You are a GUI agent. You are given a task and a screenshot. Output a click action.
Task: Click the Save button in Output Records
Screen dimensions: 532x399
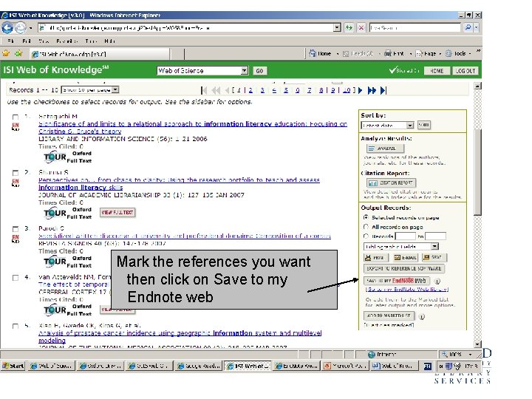(433, 258)
